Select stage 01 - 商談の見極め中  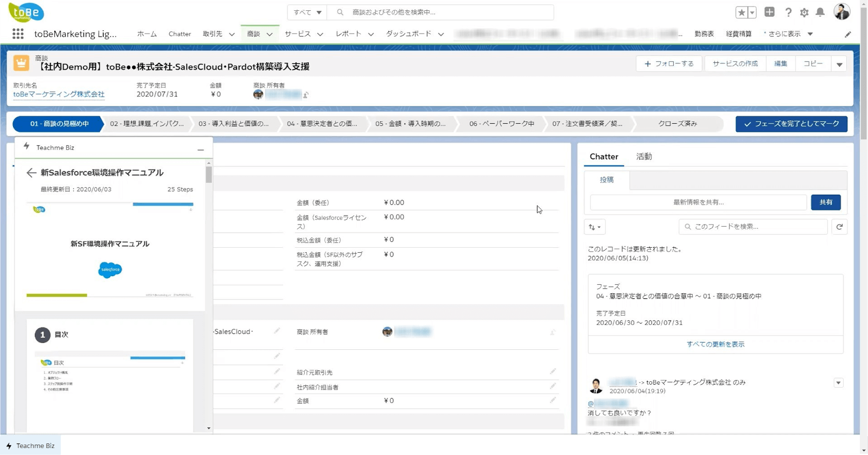pos(59,124)
